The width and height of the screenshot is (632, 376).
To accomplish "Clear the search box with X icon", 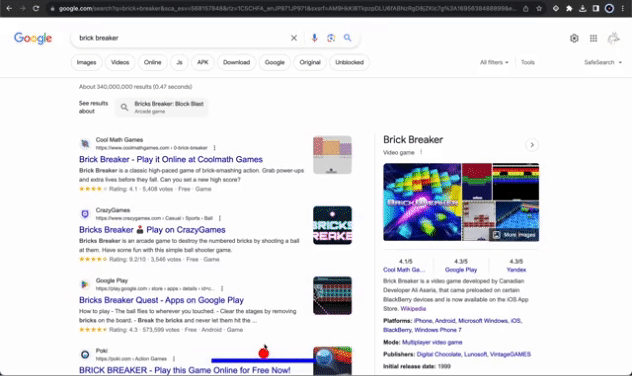I will pos(294,38).
